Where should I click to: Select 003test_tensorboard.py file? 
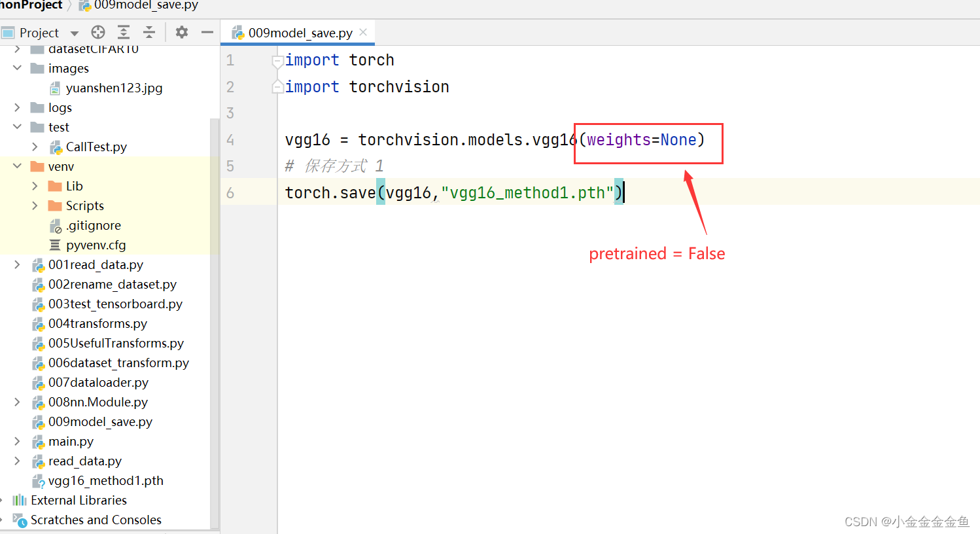(x=115, y=304)
